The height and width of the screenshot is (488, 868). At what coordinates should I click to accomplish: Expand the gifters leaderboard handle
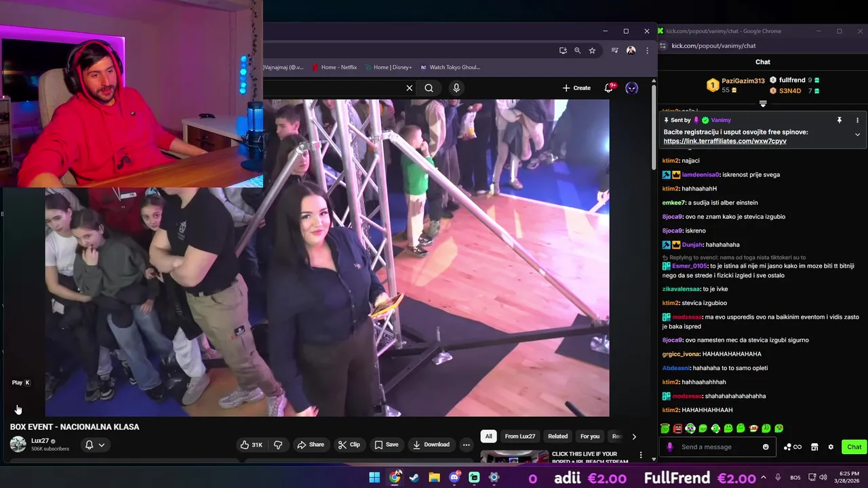coord(763,104)
